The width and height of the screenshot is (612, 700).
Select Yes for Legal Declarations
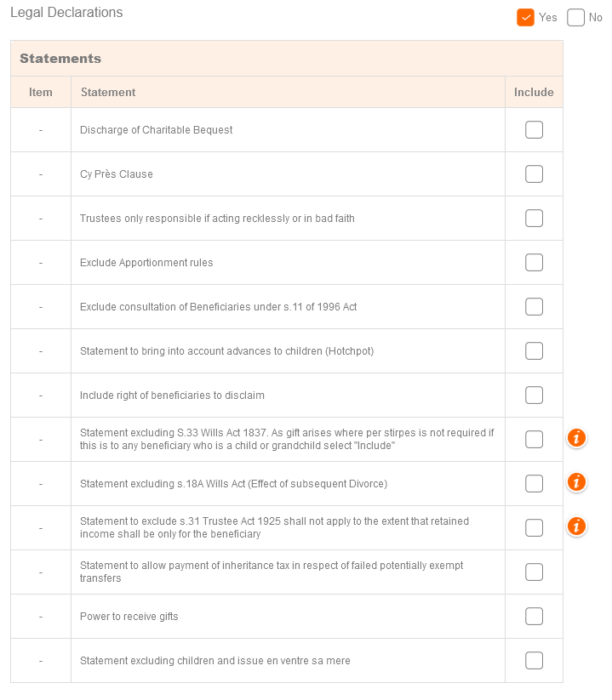pyautogui.click(x=525, y=17)
